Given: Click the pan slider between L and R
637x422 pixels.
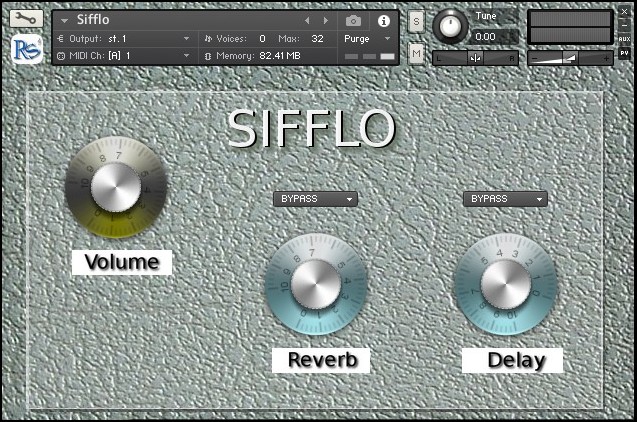Looking at the screenshot, I should (x=475, y=58).
